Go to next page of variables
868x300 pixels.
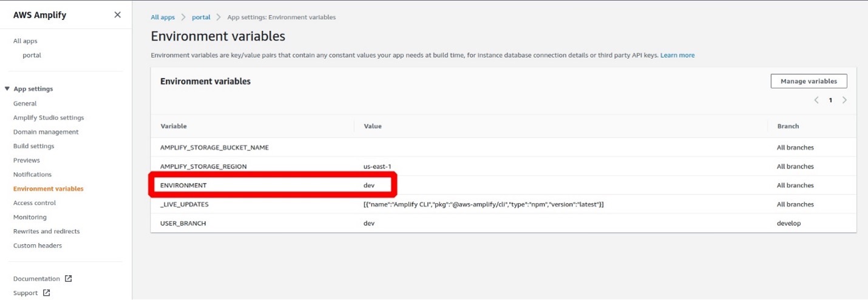tap(844, 100)
